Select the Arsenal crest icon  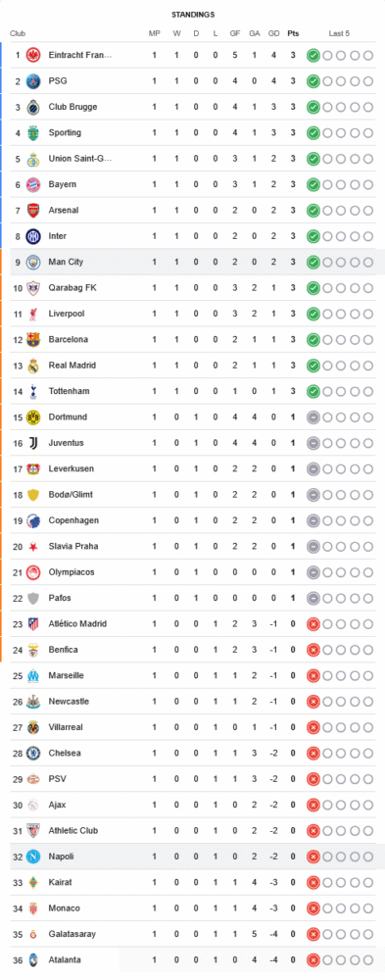[x=33, y=210]
